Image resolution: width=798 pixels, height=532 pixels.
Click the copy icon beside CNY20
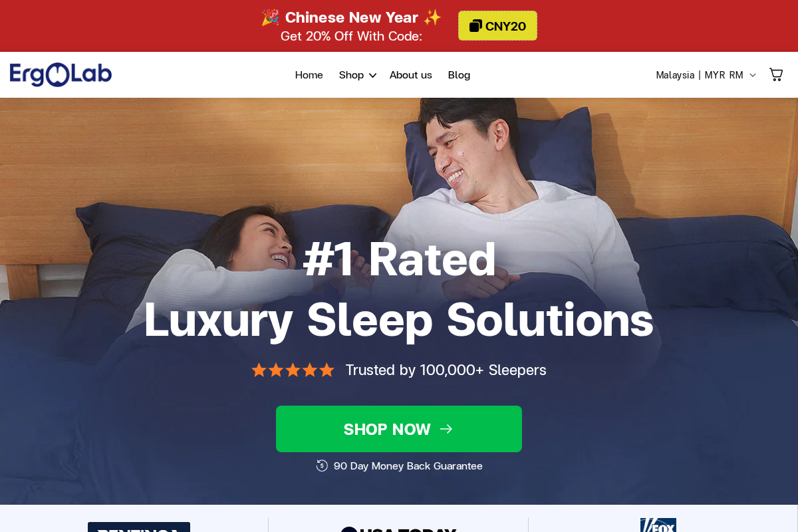coord(475,26)
